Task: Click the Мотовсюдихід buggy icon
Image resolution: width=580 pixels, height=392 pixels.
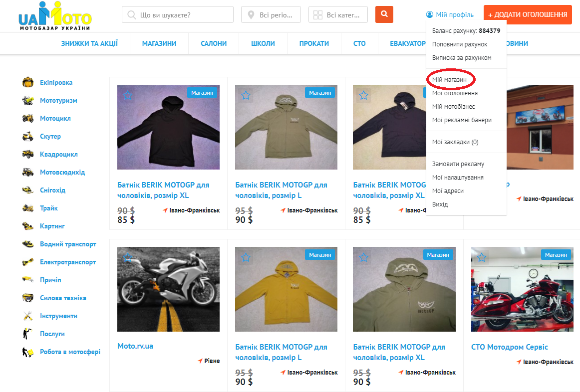Action: (28, 172)
